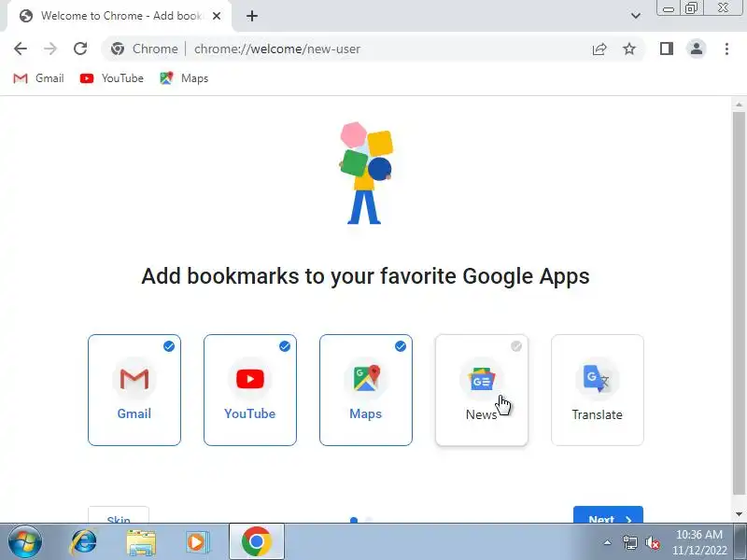Click the Chrome taskbar icon
747x560 pixels.
pos(256,542)
